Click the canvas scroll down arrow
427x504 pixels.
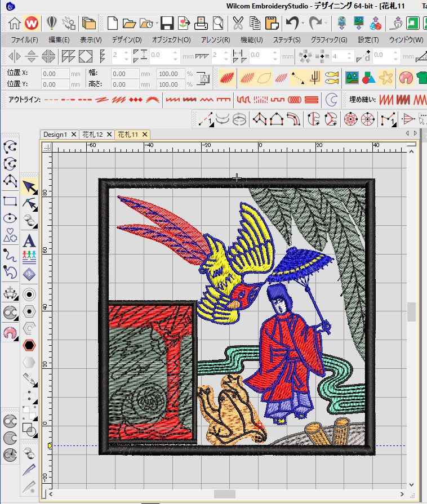tap(411, 485)
